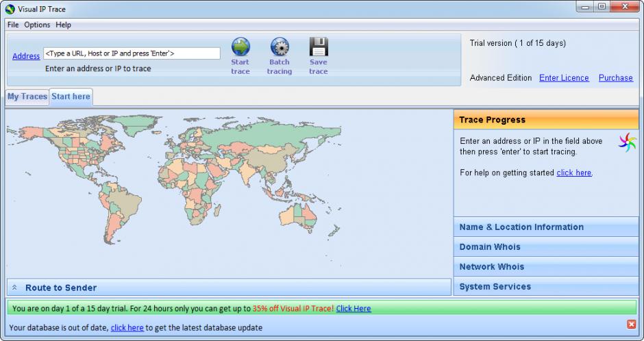Open getting started help via 'click here'
The width and height of the screenshot is (644, 341).
point(573,173)
